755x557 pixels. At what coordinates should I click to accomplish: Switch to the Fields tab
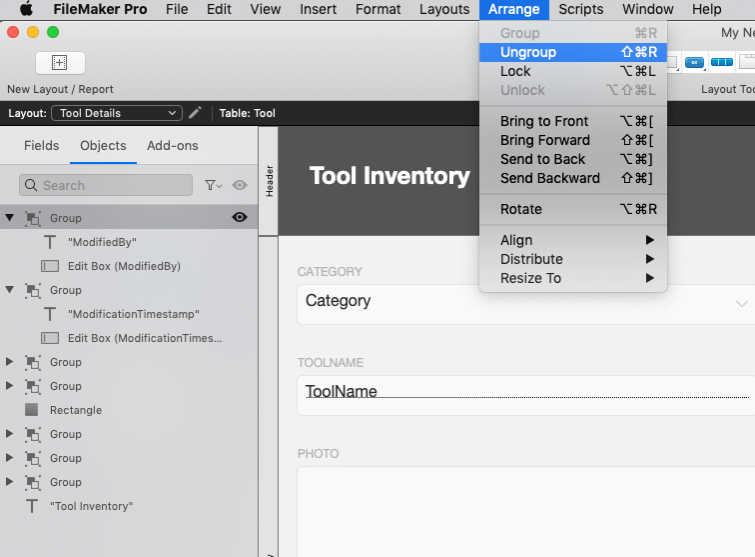pyautogui.click(x=41, y=145)
